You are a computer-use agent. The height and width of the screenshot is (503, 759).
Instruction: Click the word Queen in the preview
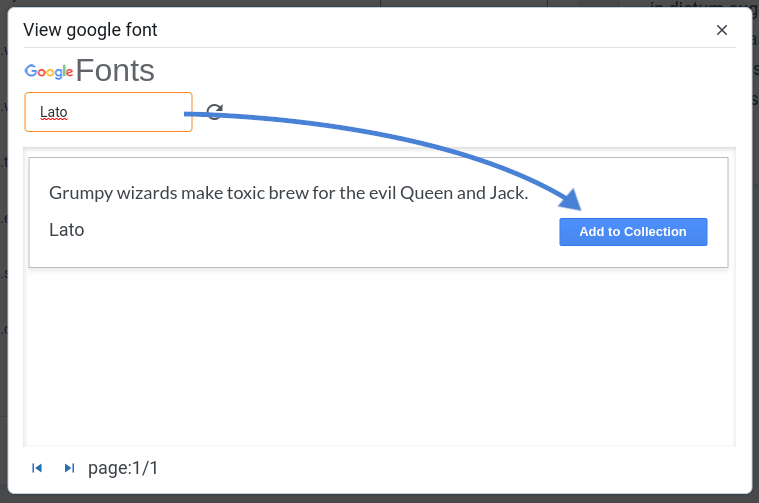pyautogui.click(x=426, y=193)
